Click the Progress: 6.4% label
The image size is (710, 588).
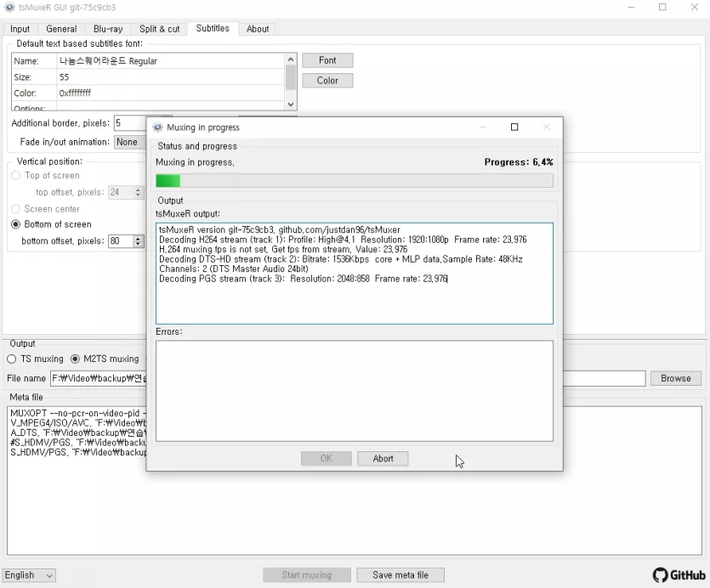(519, 162)
